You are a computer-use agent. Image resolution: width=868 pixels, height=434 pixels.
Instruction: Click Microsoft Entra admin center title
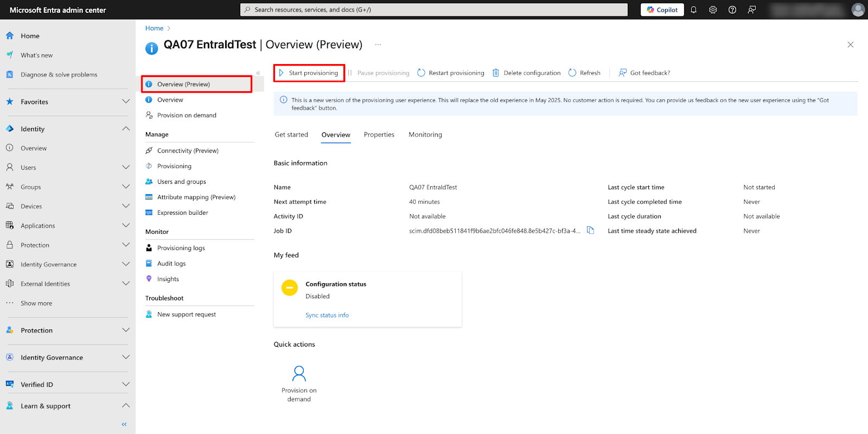(x=58, y=10)
